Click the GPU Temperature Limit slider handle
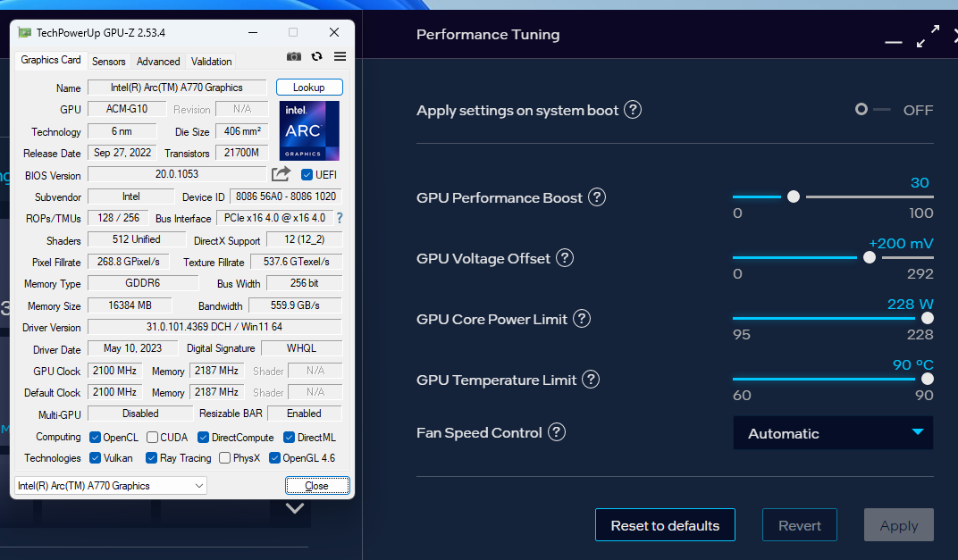The width and height of the screenshot is (958, 560). [928, 379]
